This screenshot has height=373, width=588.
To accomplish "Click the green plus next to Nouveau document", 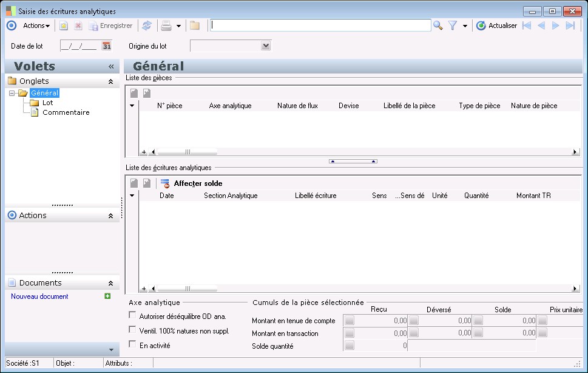I will pos(107,296).
